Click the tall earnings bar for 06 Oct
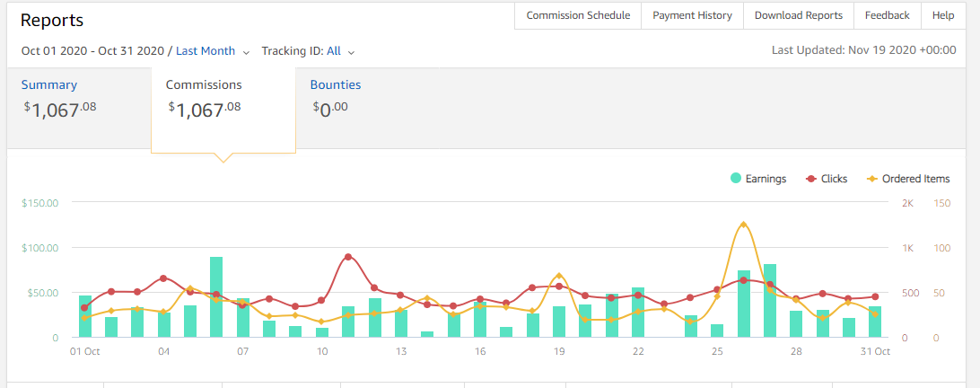The height and width of the screenshot is (388, 980). [216, 297]
